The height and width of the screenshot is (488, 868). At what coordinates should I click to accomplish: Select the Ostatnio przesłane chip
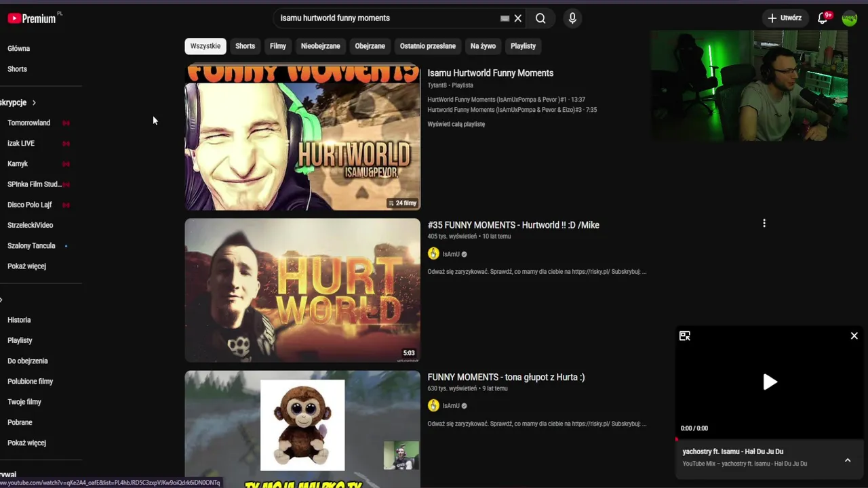(428, 46)
